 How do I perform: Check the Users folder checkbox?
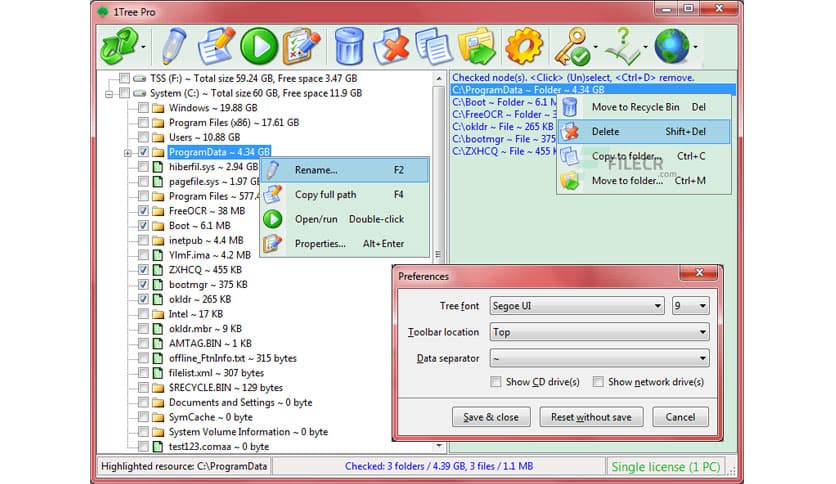143,137
